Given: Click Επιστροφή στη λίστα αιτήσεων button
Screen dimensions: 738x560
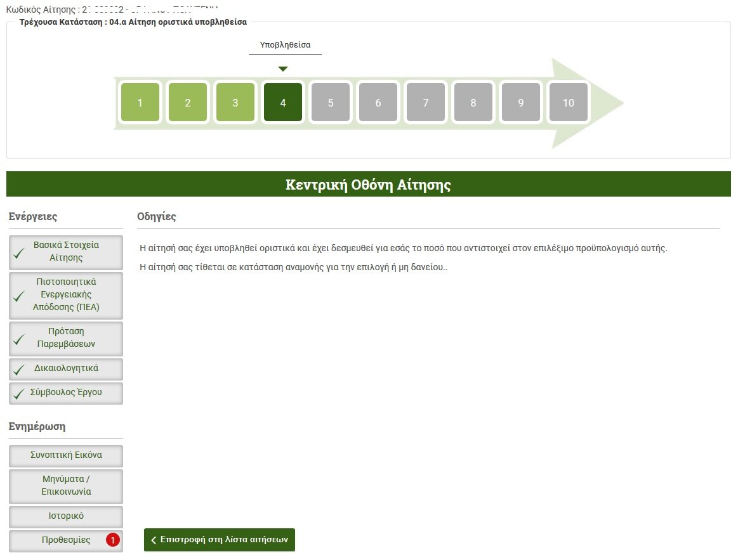Looking at the screenshot, I should [x=220, y=540].
